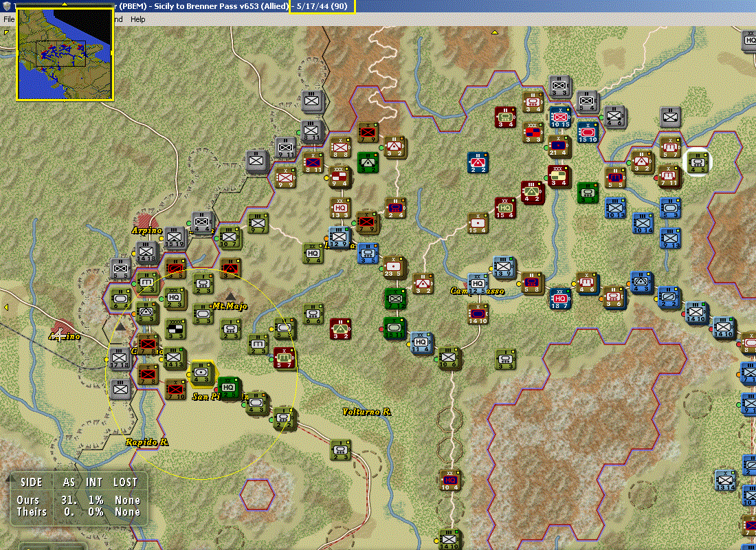The image size is (756, 550).
Task: Select blue infantry unit 10-14
Action: click(x=643, y=223)
